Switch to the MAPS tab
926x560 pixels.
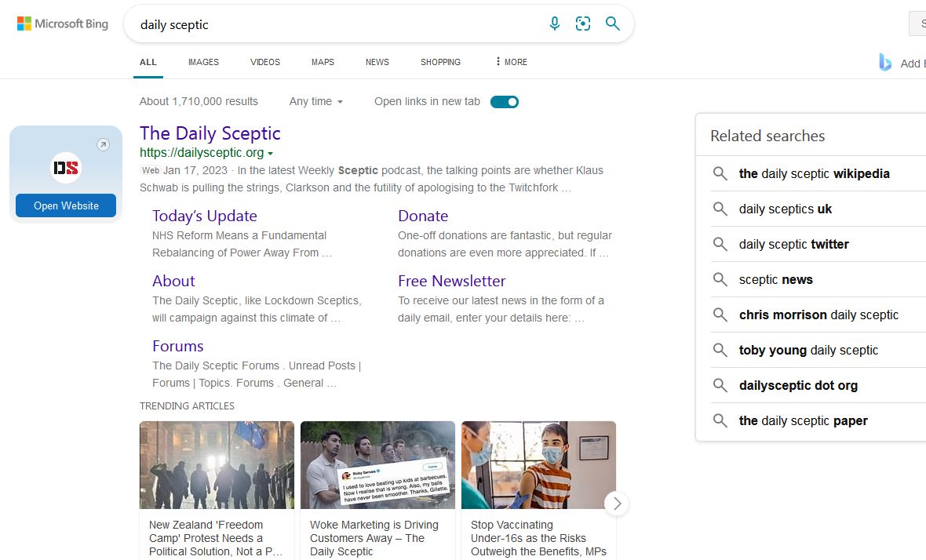click(x=323, y=62)
